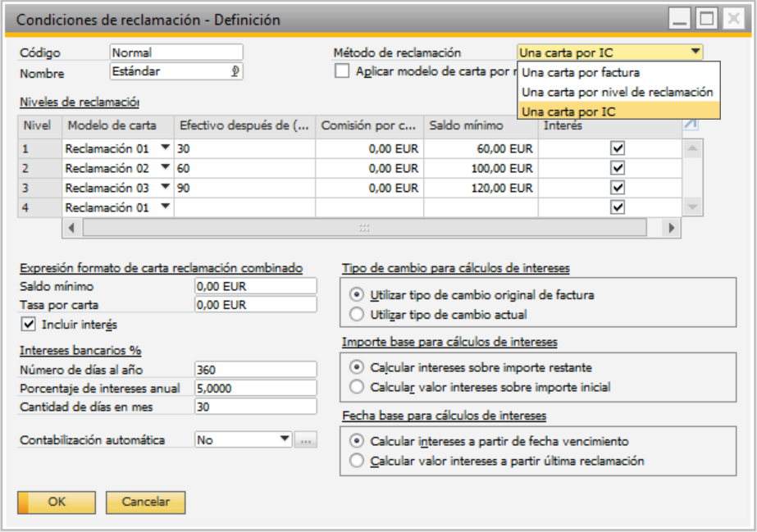
Task: Uncheck the Interés checkbox for level 3
Action: (618, 188)
